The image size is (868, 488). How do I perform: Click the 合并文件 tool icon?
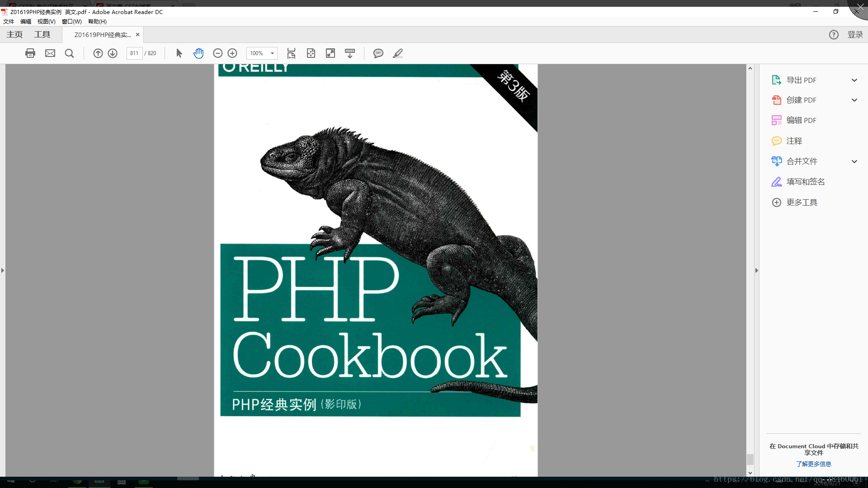tap(776, 161)
